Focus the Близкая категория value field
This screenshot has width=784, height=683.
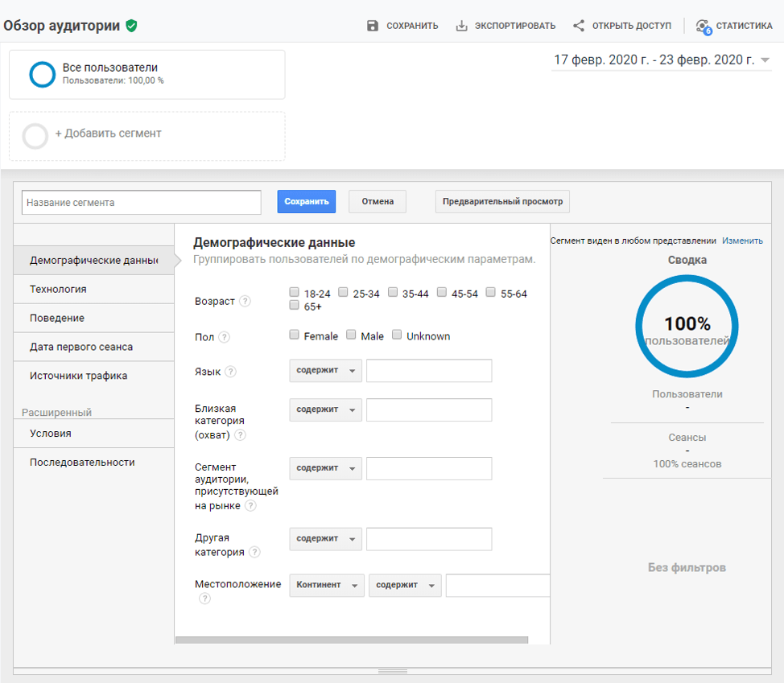tap(429, 409)
